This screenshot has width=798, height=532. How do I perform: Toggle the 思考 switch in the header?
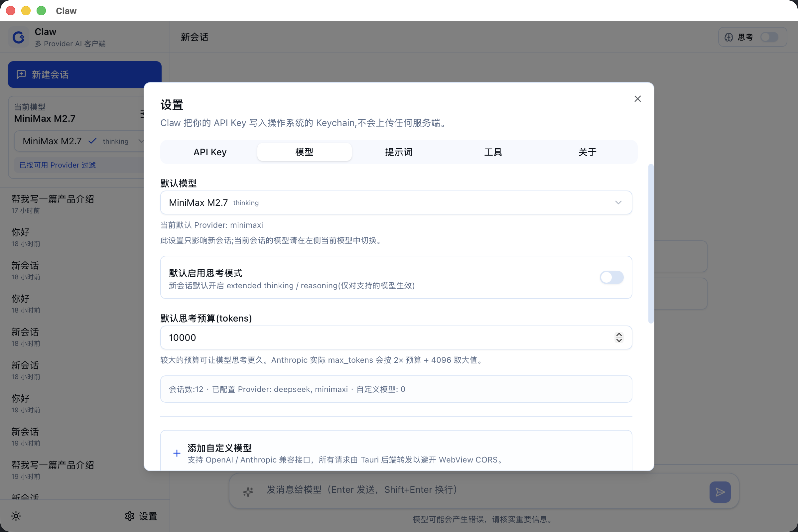click(769, 37)
